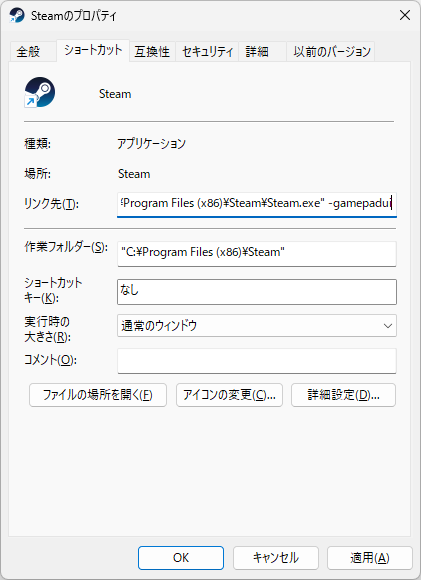Viewport: 421px width, 580px height.
Task: Click the リンク先 target path field
Action: coord(257,204)
